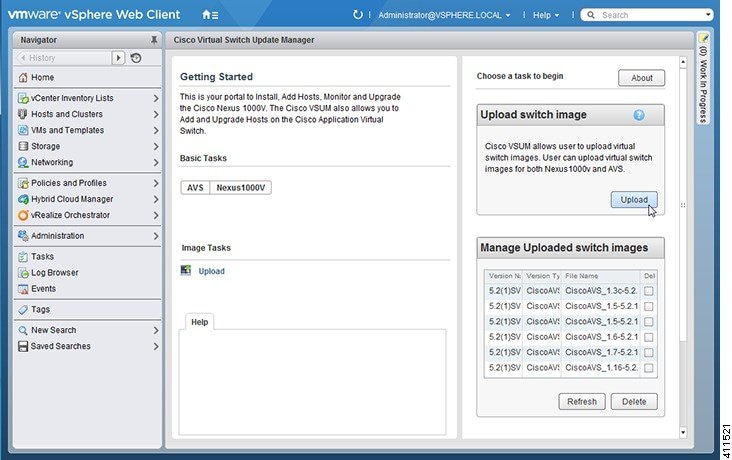Click the refresh icon in top bar
The height and width of the screenshot is (460, 732).
tap(358, 14)
